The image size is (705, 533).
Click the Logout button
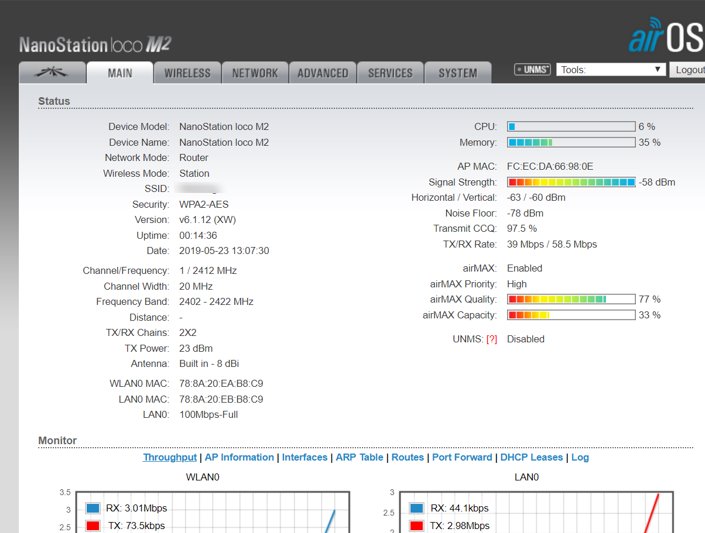688,70
